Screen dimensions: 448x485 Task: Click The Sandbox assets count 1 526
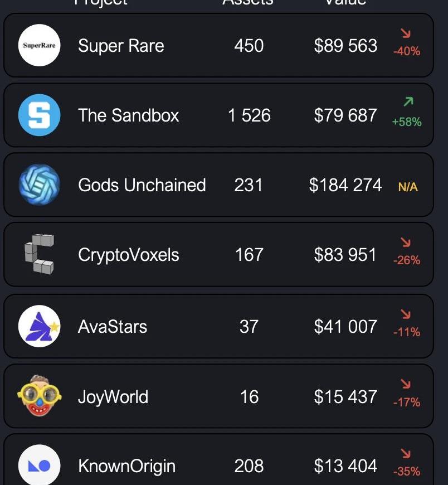coord(249,115)
